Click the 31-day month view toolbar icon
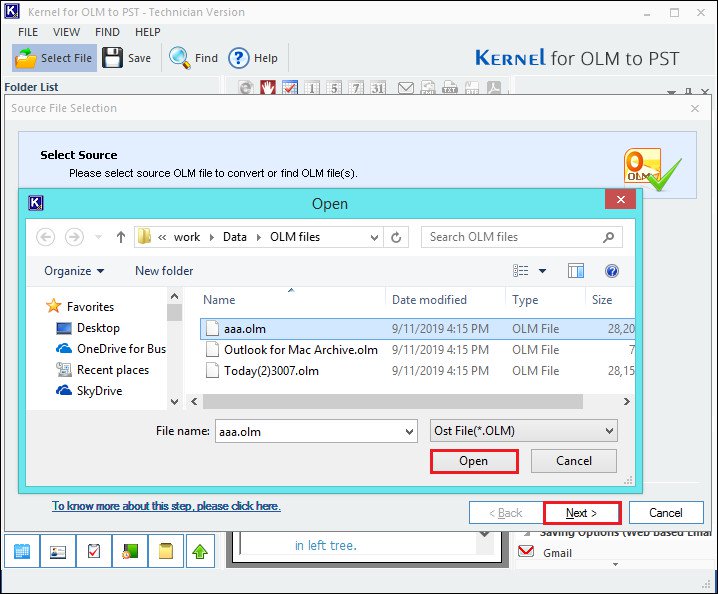Screen dimensions: 718x594 pos(378,87)
